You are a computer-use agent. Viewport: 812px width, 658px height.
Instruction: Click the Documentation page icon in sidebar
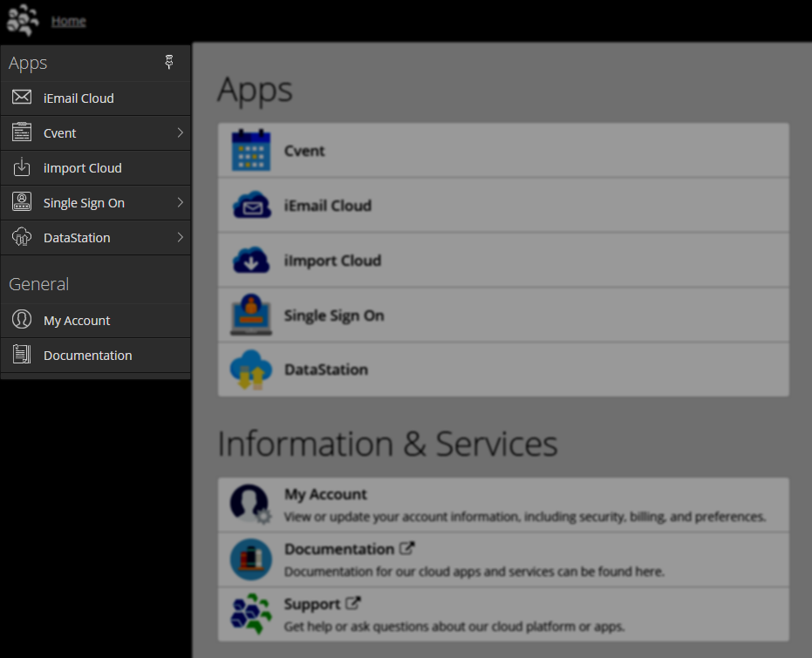(22, 355)
